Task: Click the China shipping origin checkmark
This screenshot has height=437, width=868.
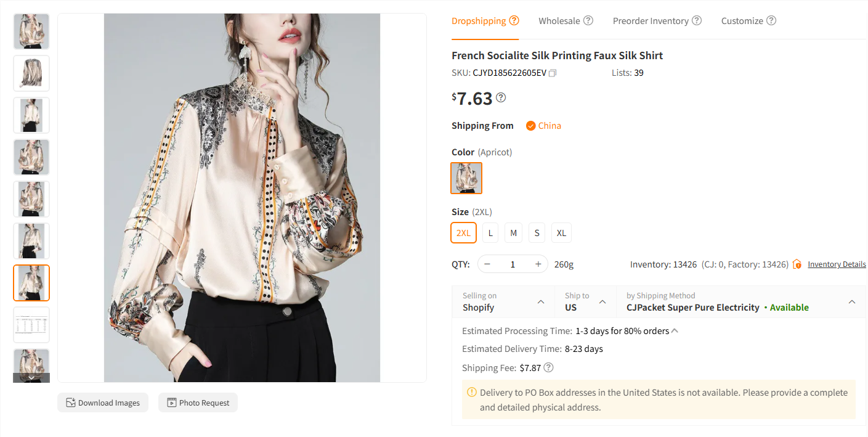Action: click(530, 125)
